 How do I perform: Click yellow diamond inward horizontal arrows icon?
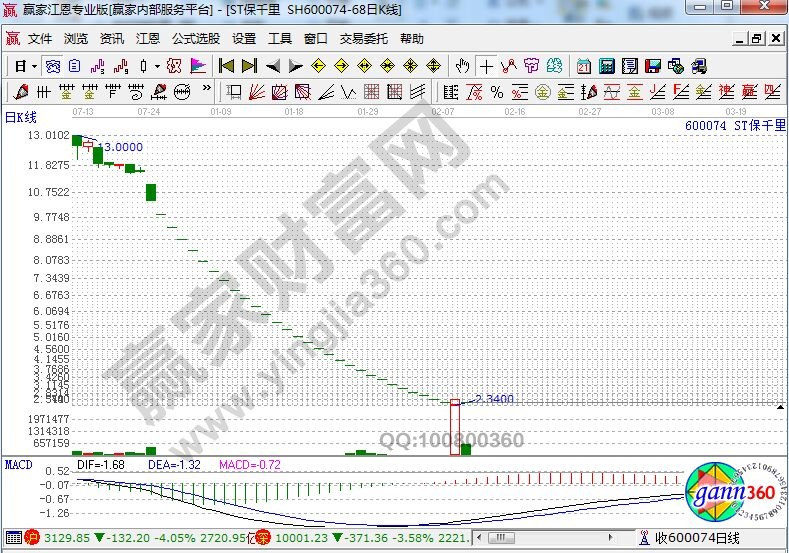387,66
